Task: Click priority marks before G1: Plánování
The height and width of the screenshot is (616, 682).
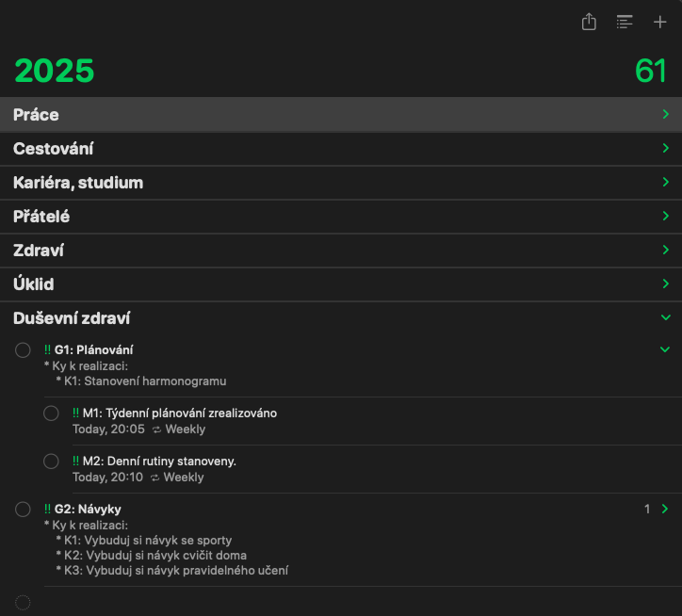Action: pos(47,350)
